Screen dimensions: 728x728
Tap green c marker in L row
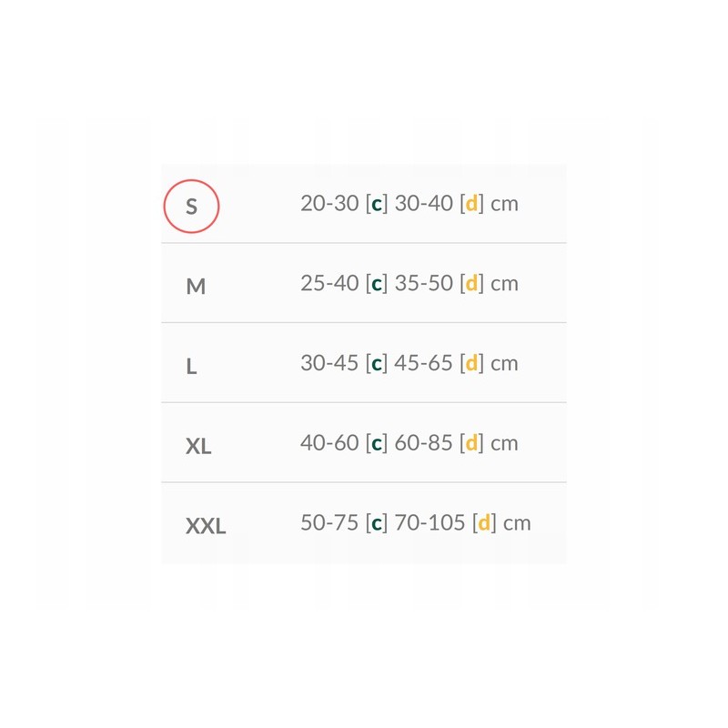tap(376, 364)
